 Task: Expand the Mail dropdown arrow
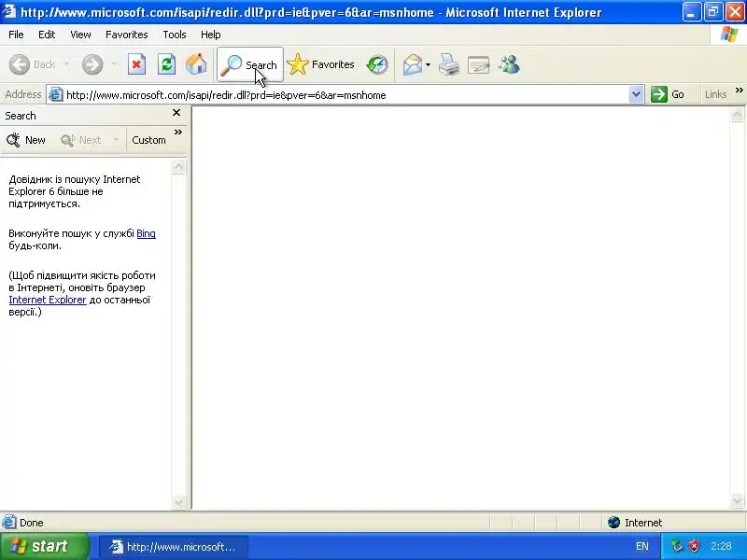428,64
